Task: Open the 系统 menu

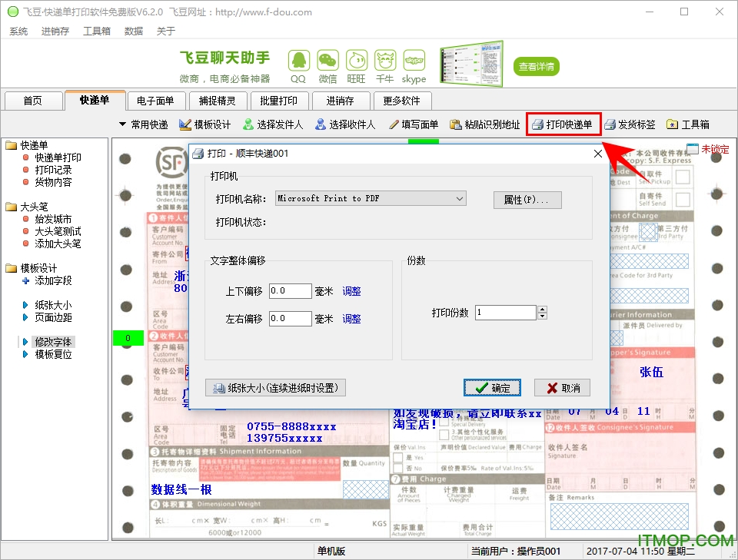Action: tap(18, 31)
